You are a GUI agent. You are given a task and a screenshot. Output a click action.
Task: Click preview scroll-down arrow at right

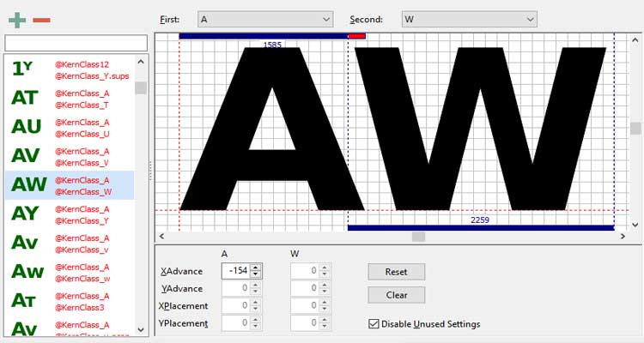(635, 225)
